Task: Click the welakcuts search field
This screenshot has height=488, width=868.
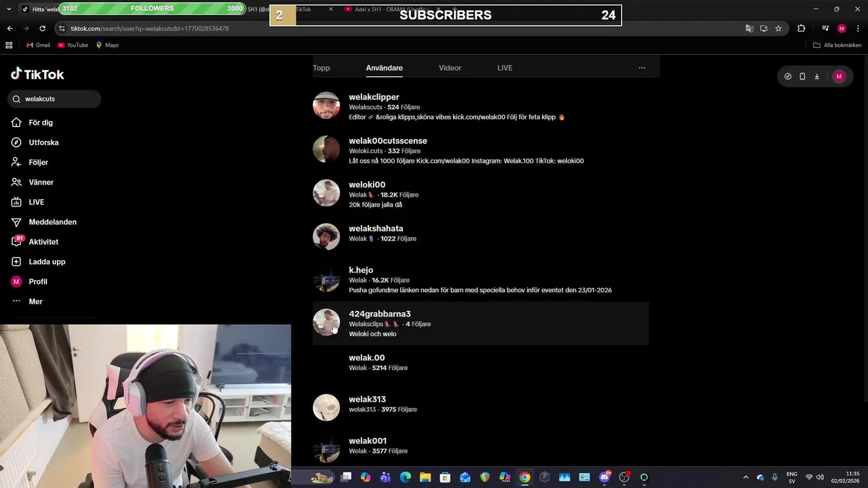Action: 54,99
